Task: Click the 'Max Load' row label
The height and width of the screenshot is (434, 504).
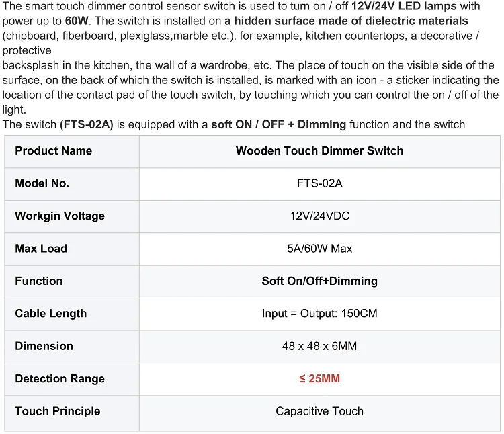Action: pyautogui.click(x=41, y=249)
